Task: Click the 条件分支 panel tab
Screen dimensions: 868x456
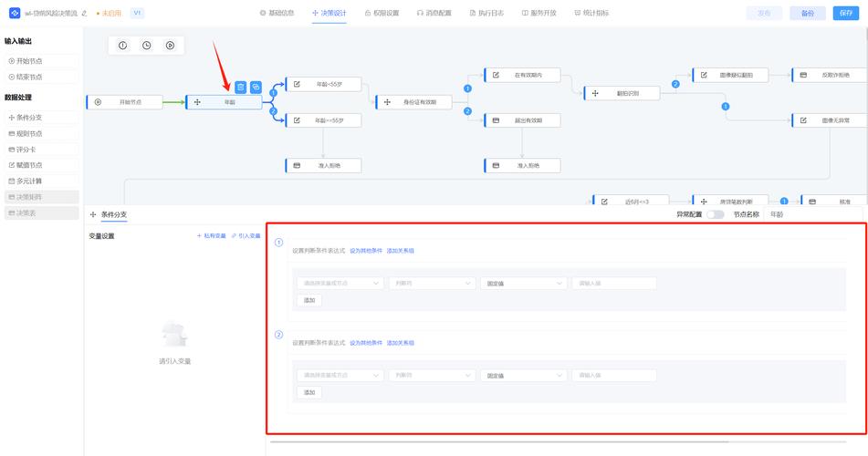Action: point(113,214)
